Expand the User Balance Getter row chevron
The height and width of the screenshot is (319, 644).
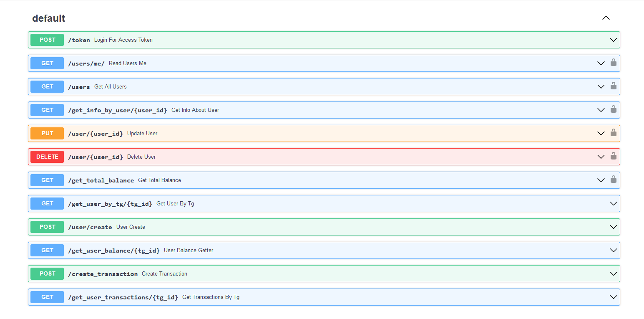coord(613,251)
